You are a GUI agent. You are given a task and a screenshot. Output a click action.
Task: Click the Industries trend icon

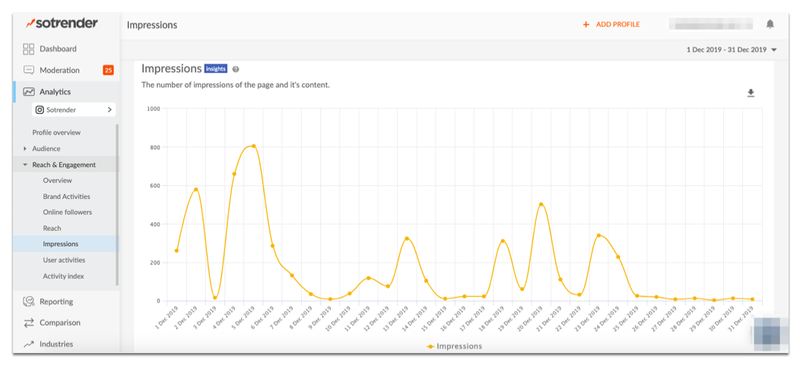(29, 344)
